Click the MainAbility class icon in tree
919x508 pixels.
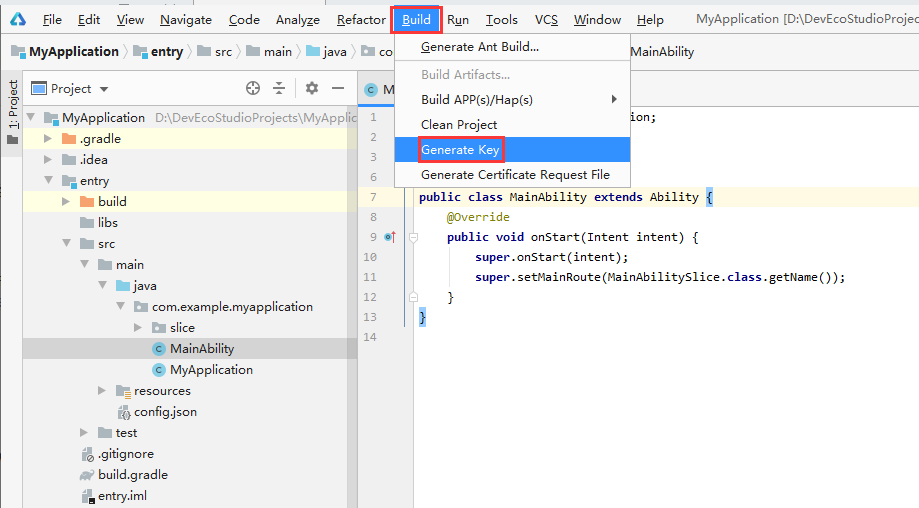click(158, 349)
